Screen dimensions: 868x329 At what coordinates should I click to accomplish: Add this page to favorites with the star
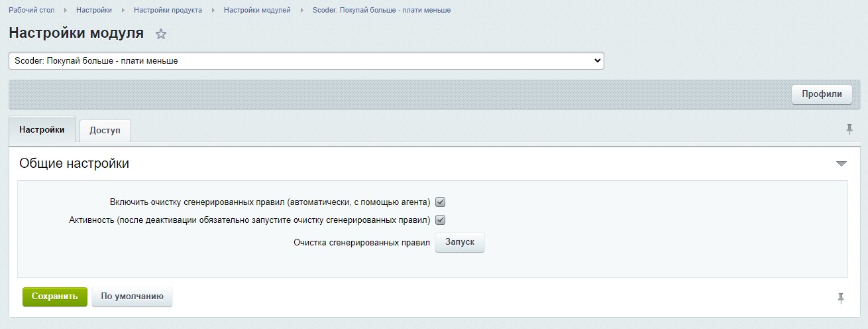pyautogui.click(x=160, y=34)
